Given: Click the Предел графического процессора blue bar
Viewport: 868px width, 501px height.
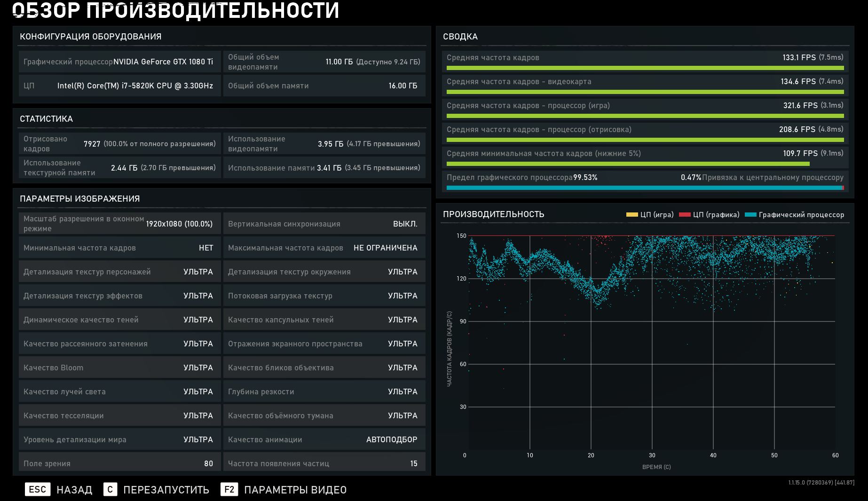Looking at the screenshot, I should click(643, 188).
